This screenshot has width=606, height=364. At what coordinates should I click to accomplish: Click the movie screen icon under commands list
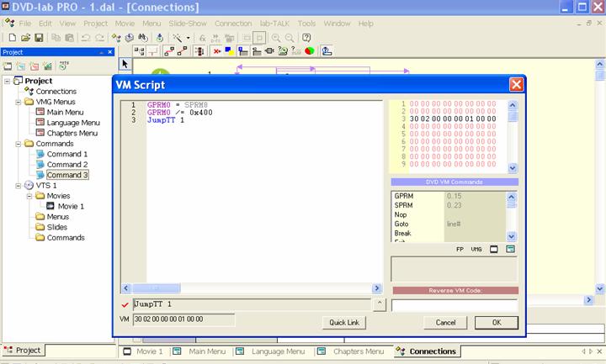[x=494, y=250]
